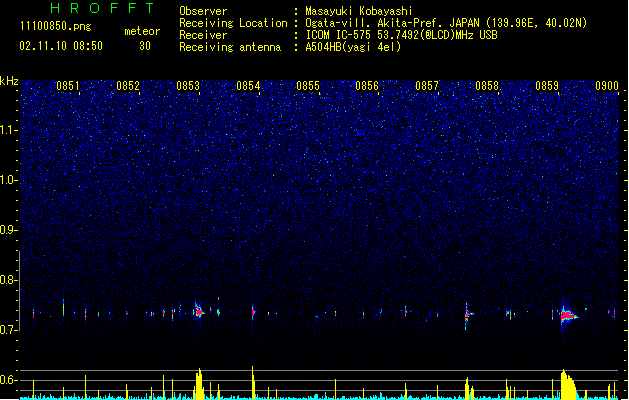Select the filename 11100850.png
This screenshot has height=400, width=629.
[56, 26]
